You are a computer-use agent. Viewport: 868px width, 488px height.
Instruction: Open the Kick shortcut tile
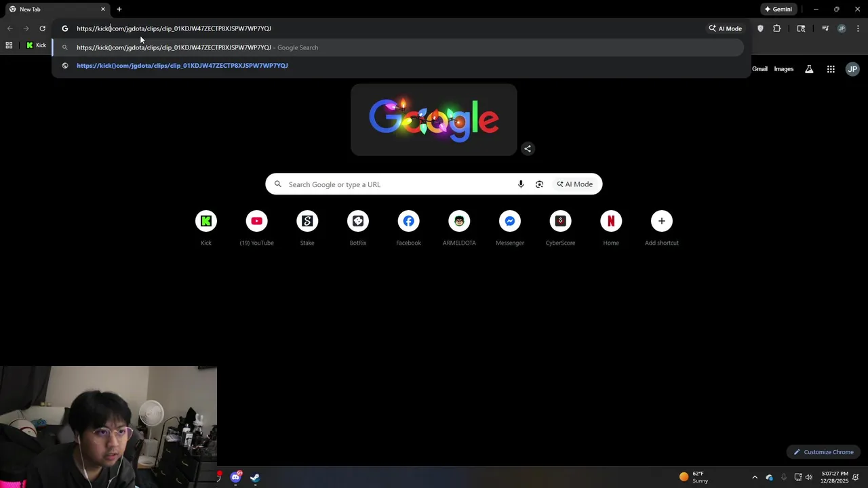coord(206,229)
